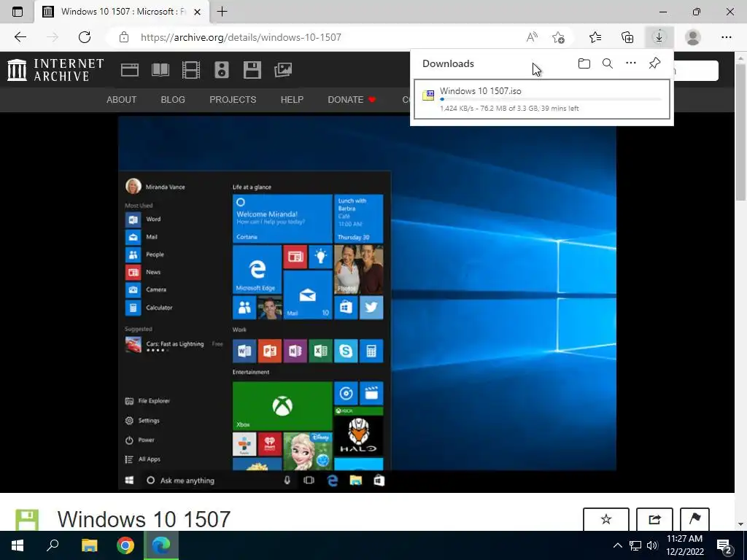Favorite this item with star button
The width and height of the screenshot is (747, 560).
pyautogui.click(x=606, y=519)
